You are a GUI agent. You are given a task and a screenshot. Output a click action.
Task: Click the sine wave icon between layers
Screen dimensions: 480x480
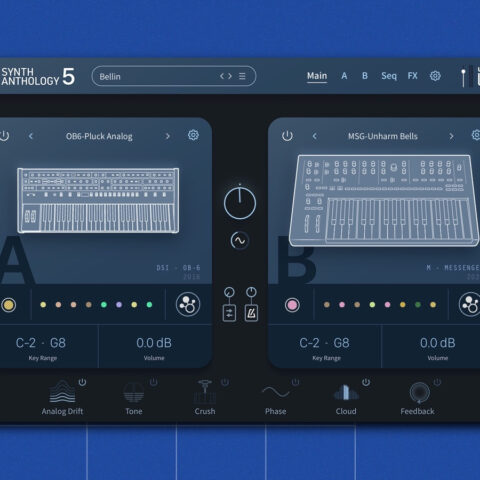240,240
